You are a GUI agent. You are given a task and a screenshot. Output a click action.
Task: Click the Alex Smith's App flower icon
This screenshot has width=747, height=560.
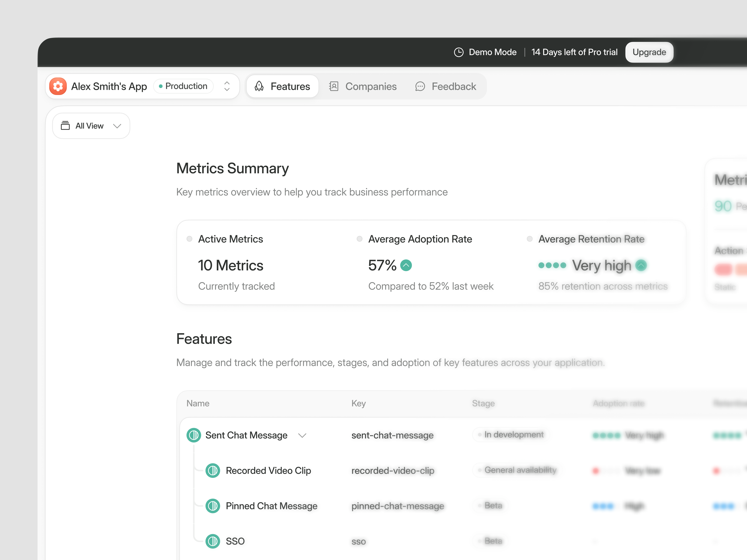point(58,86)
